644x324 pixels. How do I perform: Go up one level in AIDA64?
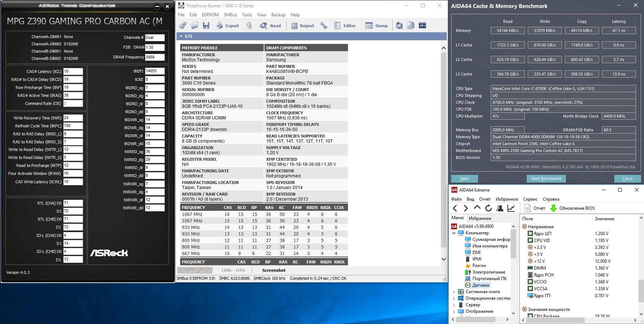pyautogui.click(x=477, y=208)
